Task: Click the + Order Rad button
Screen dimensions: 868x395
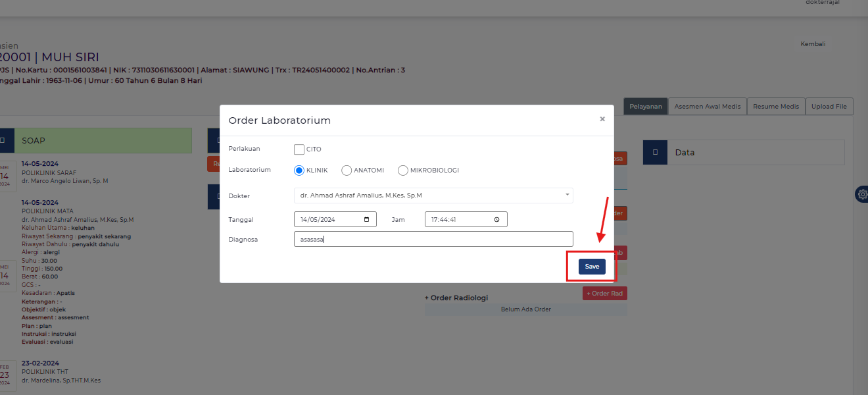Action: 604,294
